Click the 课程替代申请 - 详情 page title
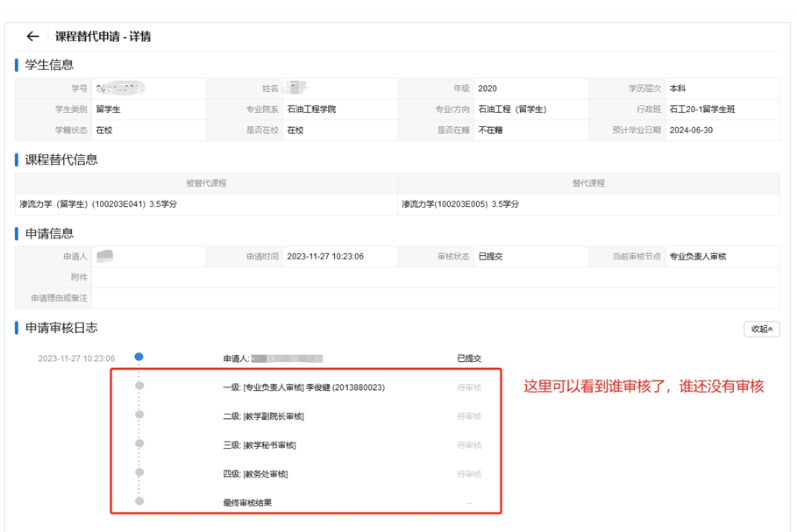 point(103,37)
